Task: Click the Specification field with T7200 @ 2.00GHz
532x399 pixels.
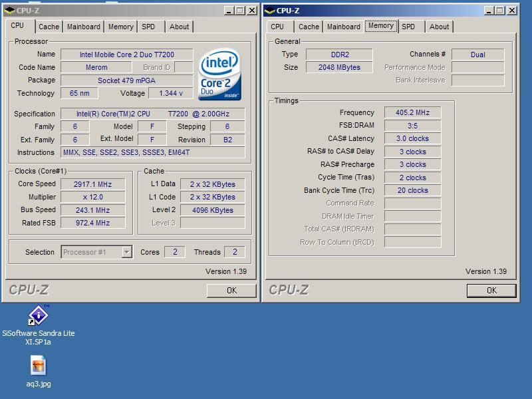Action: click(153, 114)
